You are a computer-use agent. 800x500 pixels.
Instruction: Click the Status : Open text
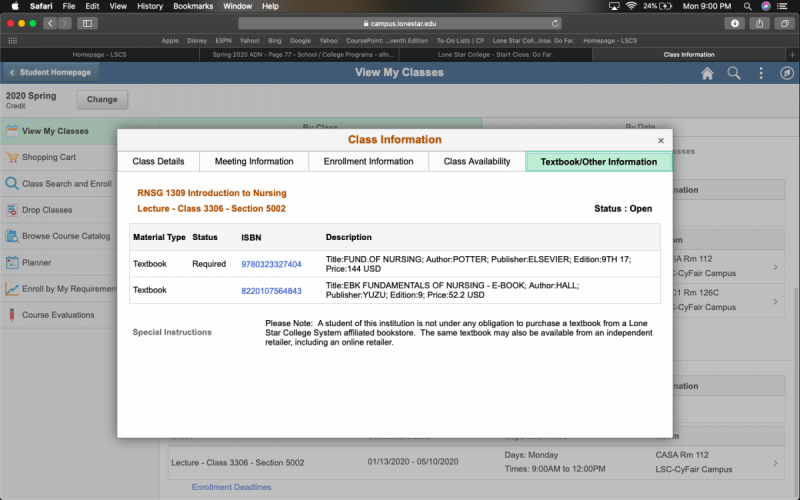point(623,209)
